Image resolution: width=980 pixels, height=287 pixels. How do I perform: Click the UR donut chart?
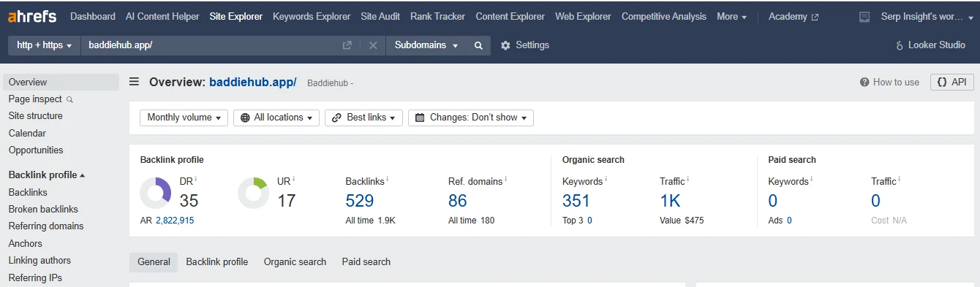pyautogui.click(x=253, y=193)
